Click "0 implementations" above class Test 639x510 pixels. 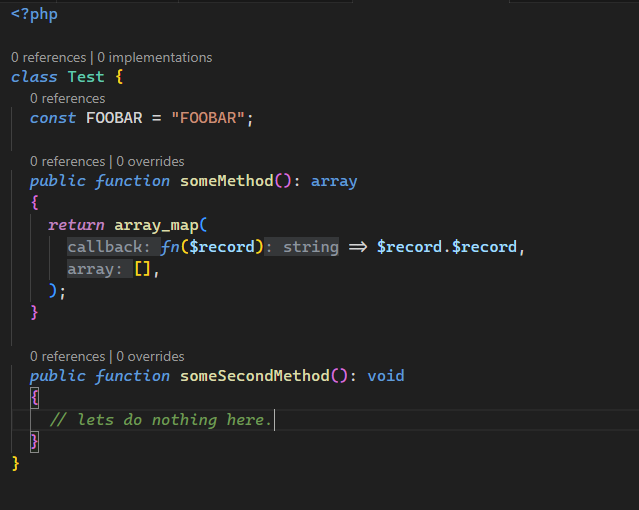[154, 57]
